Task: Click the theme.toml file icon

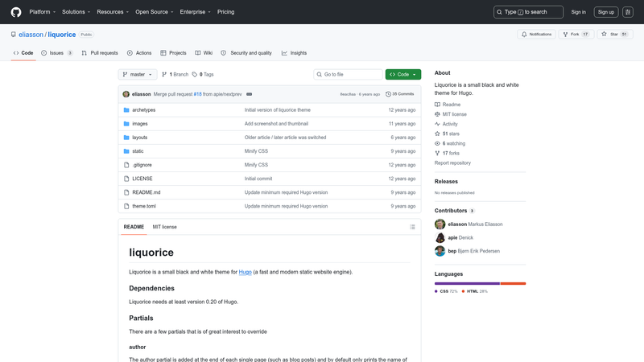Action: (126, 206)
